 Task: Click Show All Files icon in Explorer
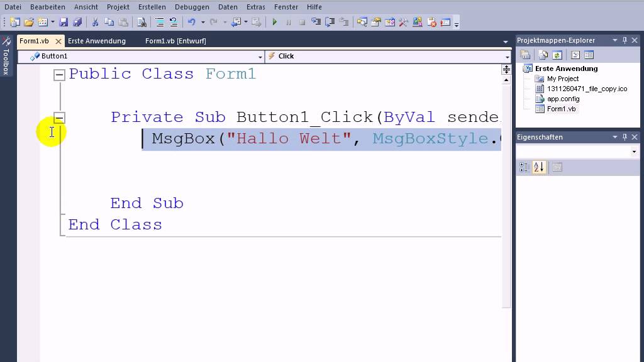pyautogui.click(x=543, y=55)
